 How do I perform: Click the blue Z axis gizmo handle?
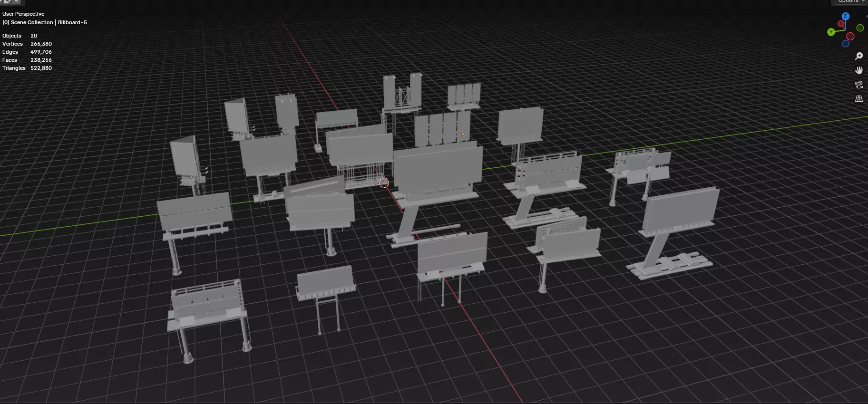845,16
